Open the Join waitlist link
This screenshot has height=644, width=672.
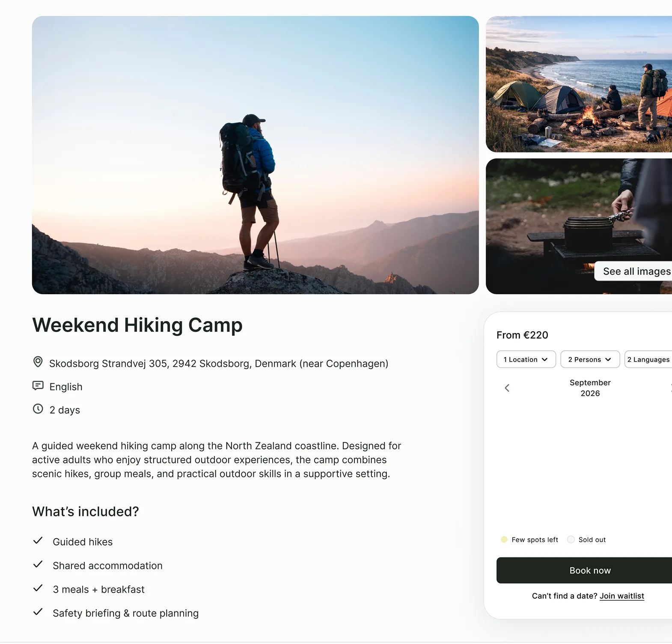[x=621, y=596]
